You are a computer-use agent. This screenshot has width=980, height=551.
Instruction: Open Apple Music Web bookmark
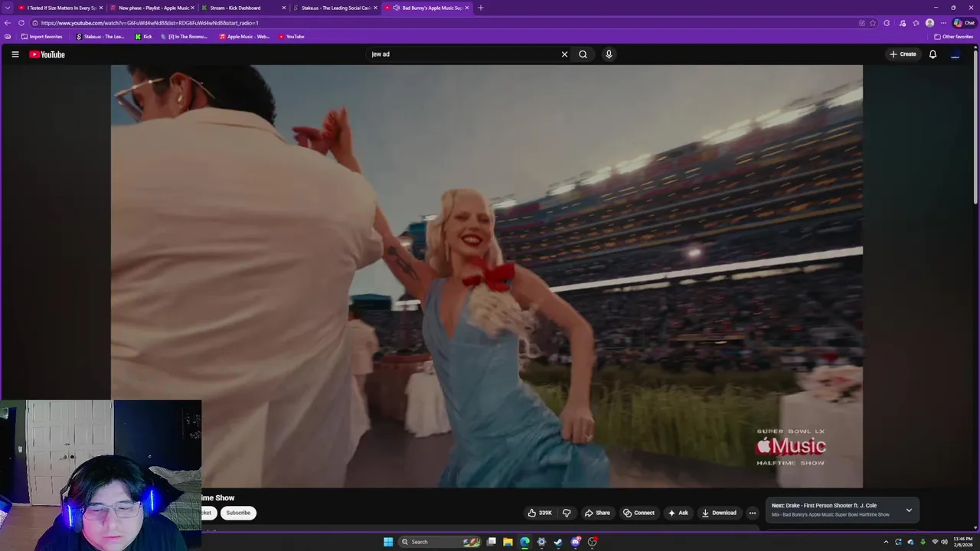click(244, 37)
